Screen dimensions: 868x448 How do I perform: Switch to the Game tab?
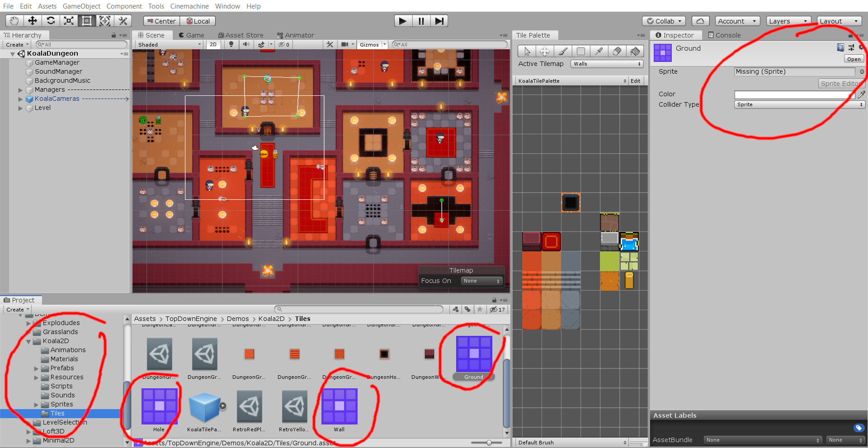pos(191,35)
